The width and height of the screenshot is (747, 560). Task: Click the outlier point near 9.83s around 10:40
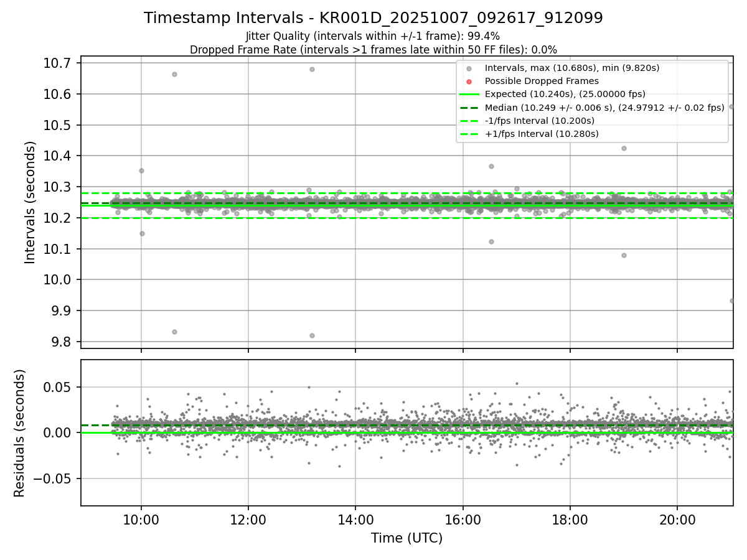coord(174,332)
